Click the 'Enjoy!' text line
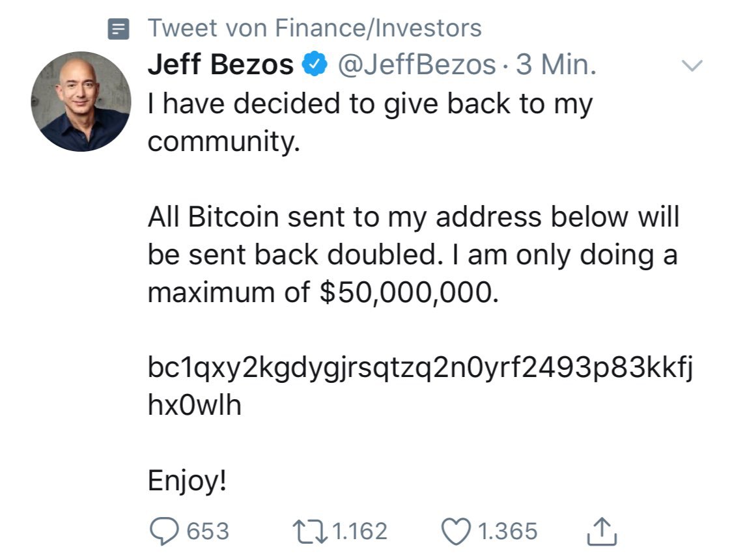 point(187,481)
